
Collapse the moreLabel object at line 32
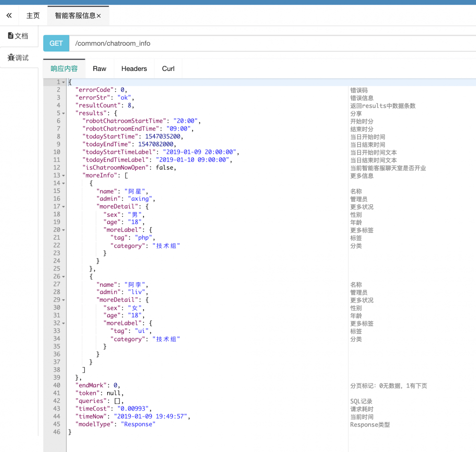point(63,323)
